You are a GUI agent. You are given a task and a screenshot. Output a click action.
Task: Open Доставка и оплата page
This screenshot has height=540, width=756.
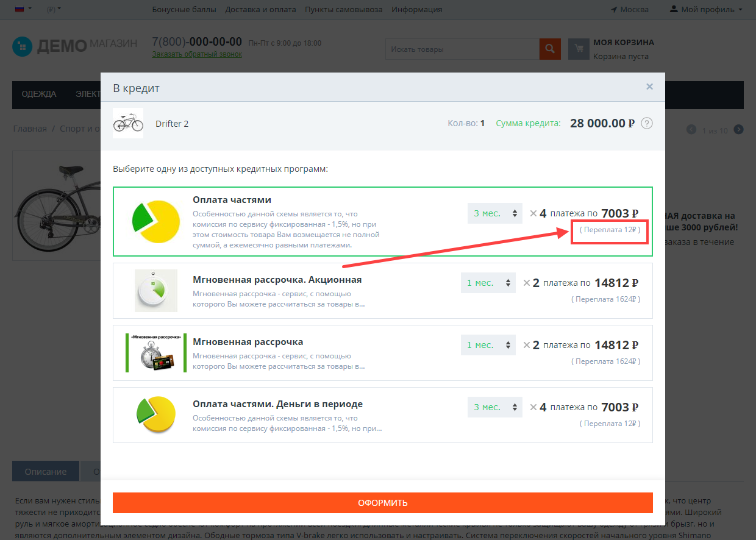(x=260, y=9)
